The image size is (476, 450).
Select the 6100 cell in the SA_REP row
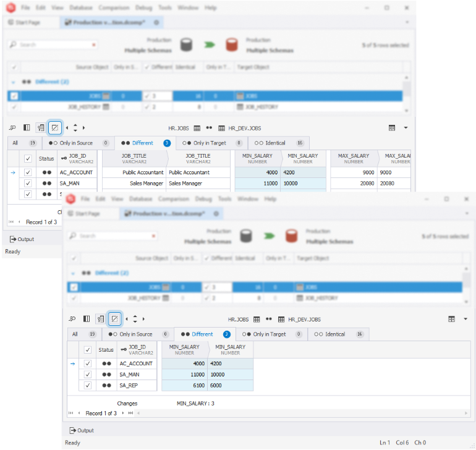(x=185, y=385)
